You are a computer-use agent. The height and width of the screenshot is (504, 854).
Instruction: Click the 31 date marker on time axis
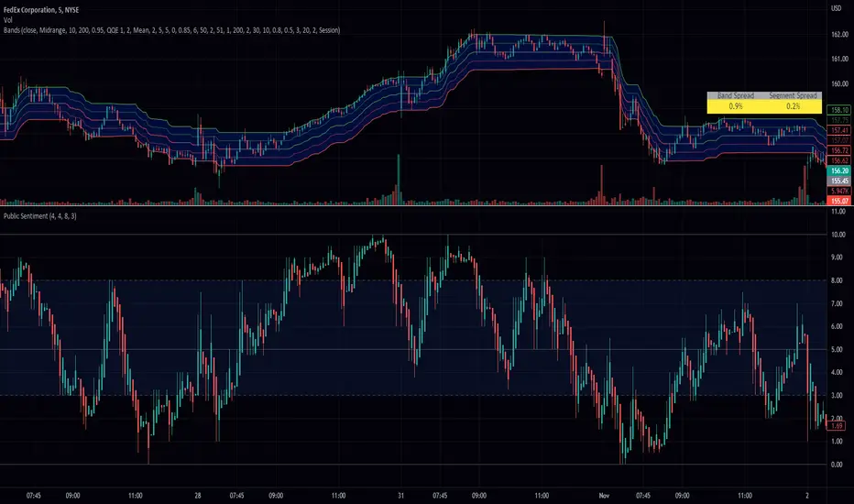400,495
